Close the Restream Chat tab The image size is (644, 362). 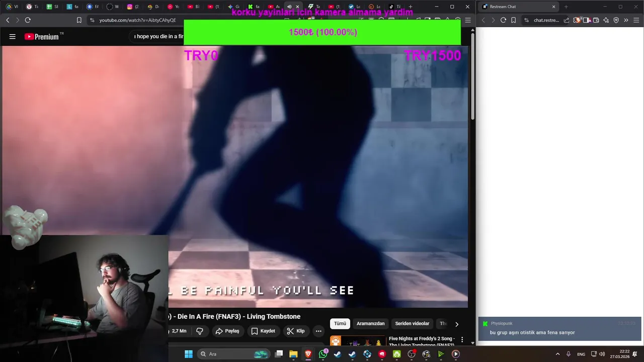click(553, 7)
